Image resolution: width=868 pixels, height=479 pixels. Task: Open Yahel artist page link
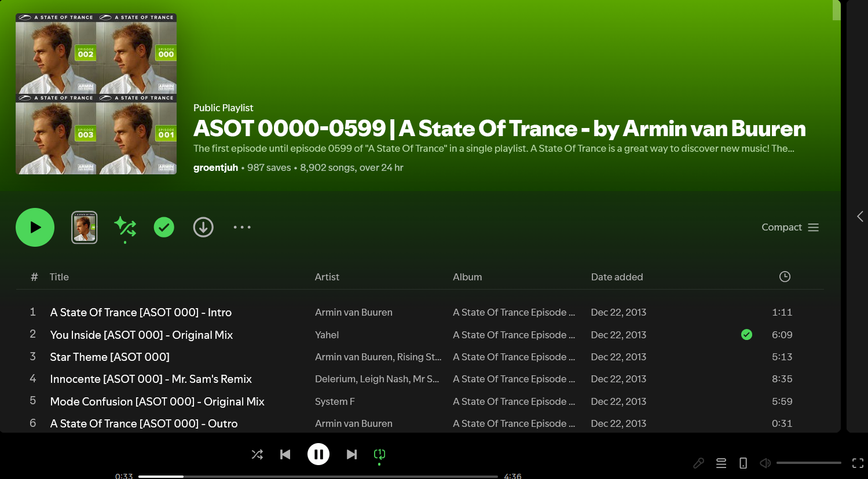coord(327,335)
